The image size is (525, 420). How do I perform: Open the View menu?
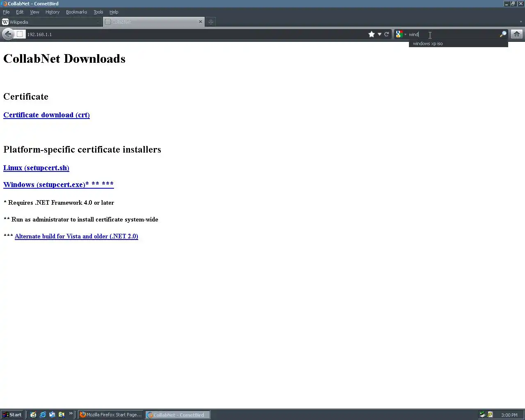pos(34,12)
